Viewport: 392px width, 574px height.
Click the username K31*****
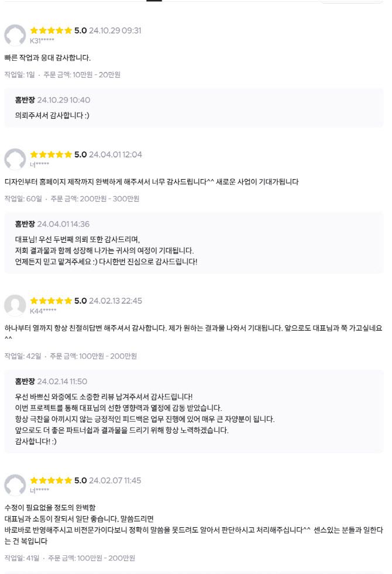[x=42, y=39]
